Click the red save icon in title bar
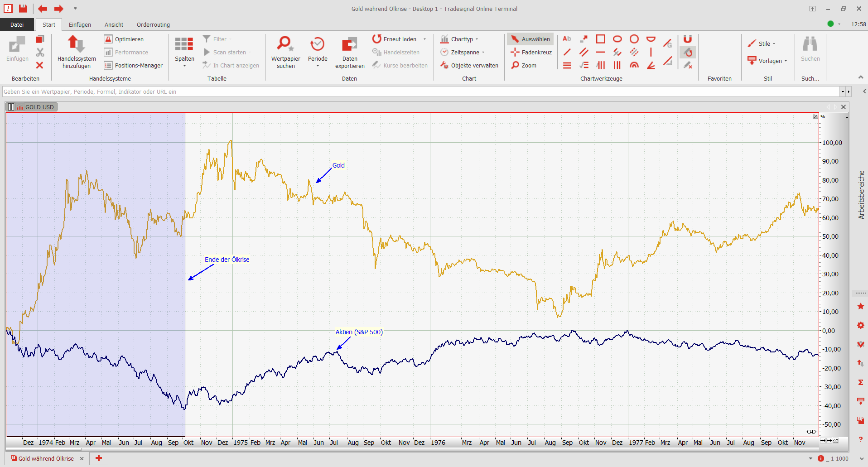The height and width of the screenshot is (467, 868). click(x=23, y=9)
